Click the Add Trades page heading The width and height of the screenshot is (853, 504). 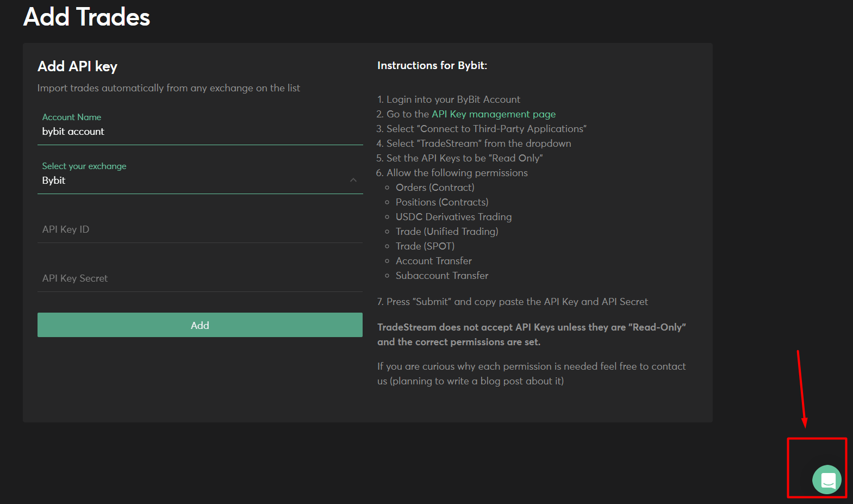(x=86, y=17)
